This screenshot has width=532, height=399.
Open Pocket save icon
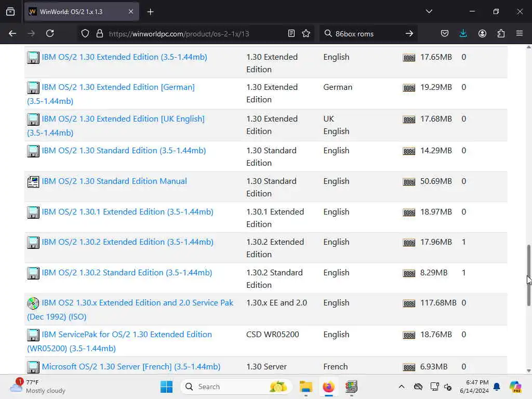(445, 33)
